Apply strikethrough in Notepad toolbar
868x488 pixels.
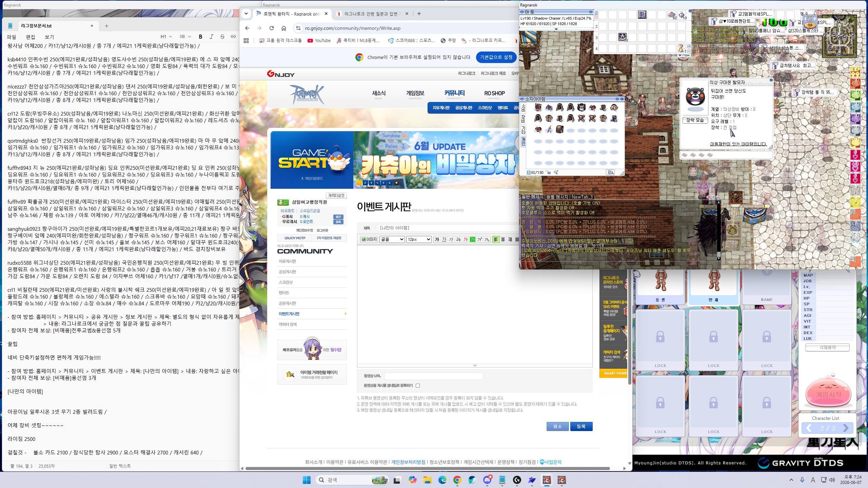222,37
